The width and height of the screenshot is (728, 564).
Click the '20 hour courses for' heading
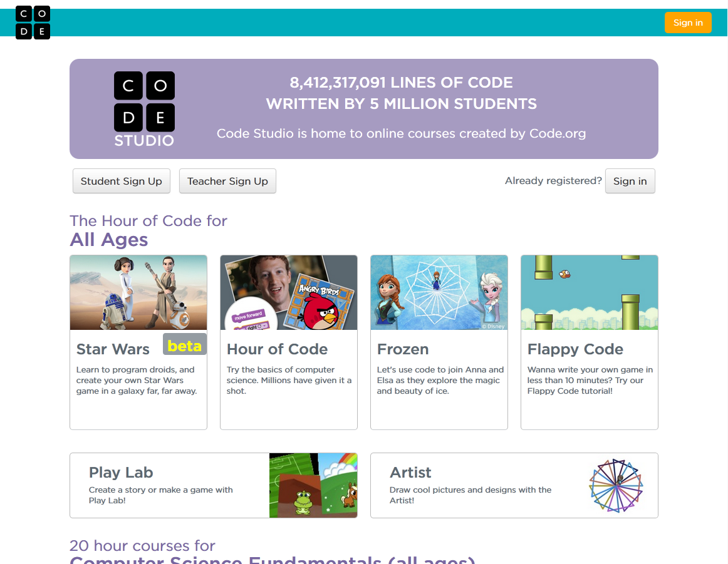coord(143,546)
